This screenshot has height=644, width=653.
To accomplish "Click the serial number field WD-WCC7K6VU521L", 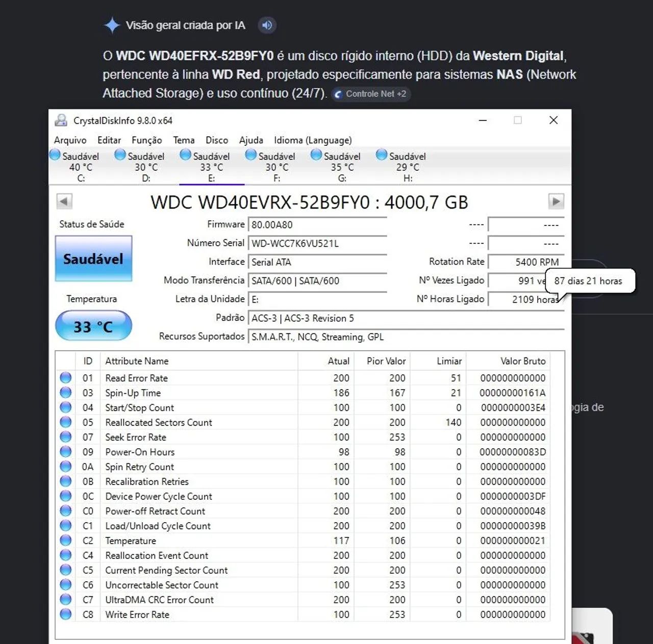I will [x=317, y=243].
